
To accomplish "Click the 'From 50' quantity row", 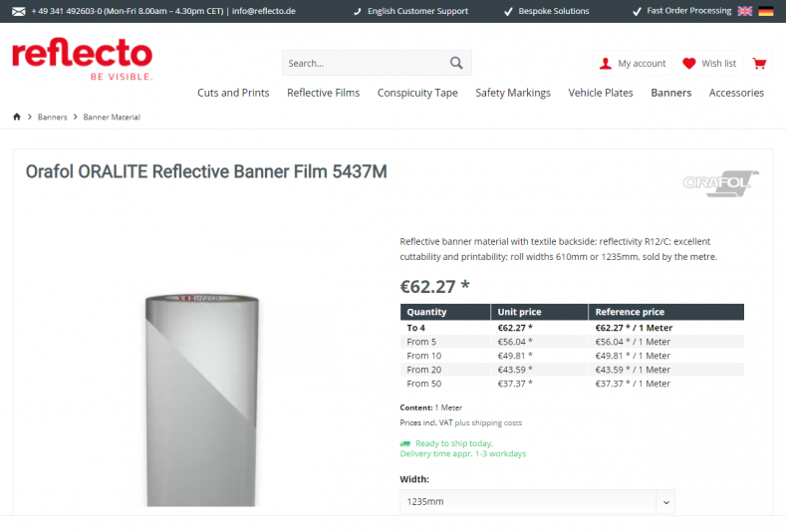I will [x=572, y=384].
